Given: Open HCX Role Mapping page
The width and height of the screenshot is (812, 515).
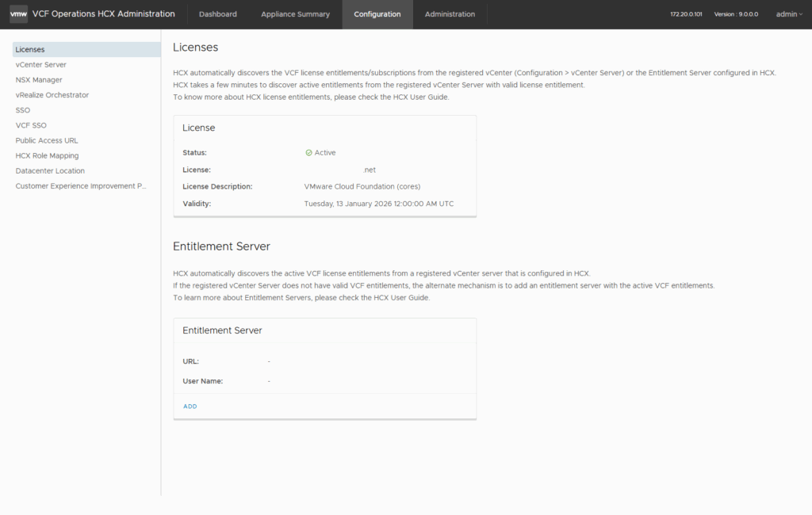Looking at the screenshot, I should (47, 156).
